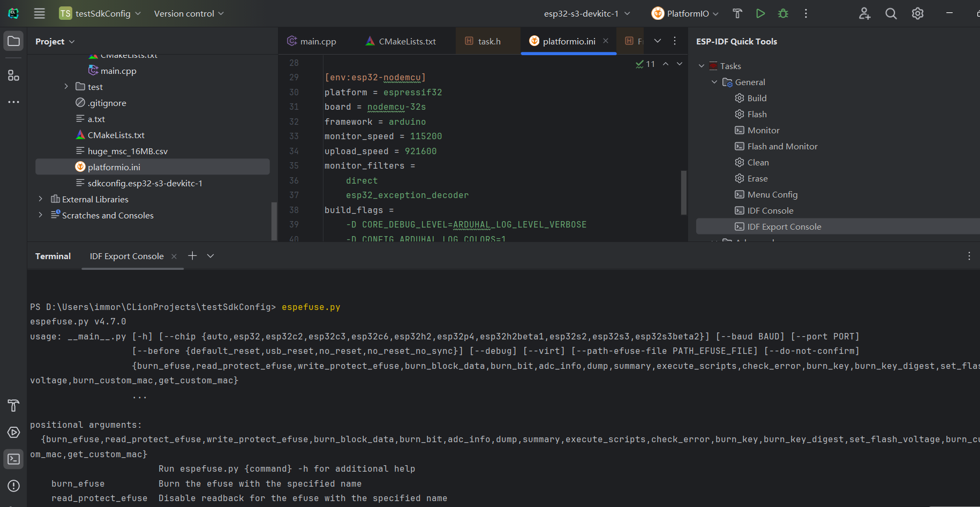Open more run actions menu
Viewport: 980px width, 507px height.
[806, 13]
